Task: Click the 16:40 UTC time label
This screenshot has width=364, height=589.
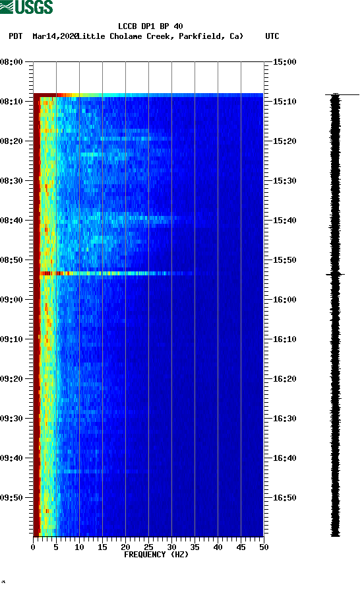Action: [284, 458]
